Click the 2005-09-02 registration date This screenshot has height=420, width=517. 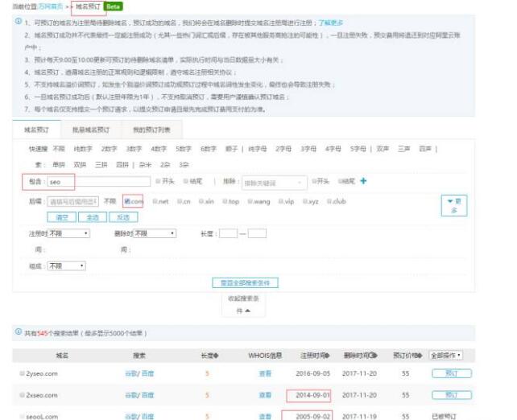tap(313, 416)
